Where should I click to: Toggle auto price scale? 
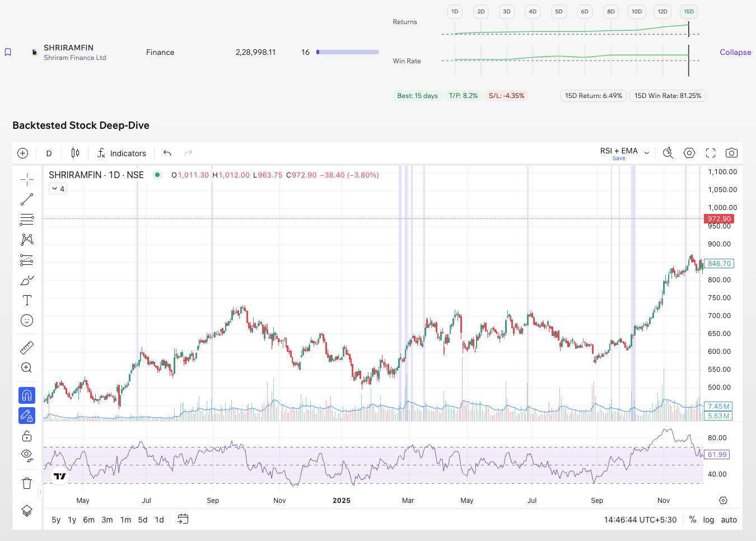click(x=729, y=520)
